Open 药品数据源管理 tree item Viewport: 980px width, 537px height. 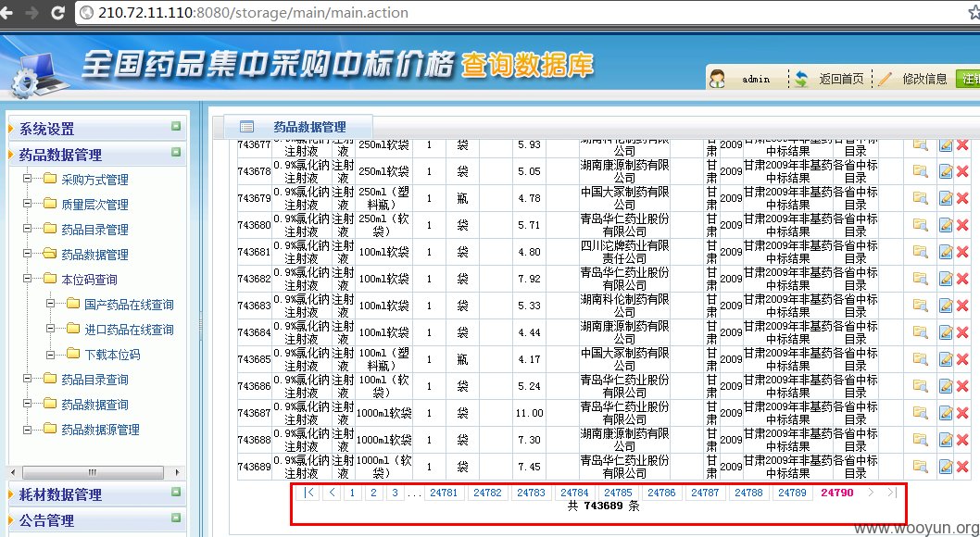point(101,430)
